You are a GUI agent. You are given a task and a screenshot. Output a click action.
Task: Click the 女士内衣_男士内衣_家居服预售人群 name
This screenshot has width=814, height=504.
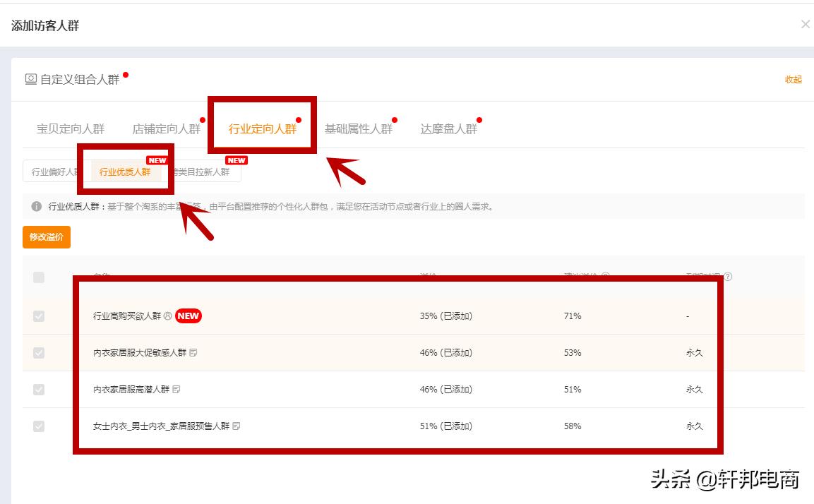(161, 426)
